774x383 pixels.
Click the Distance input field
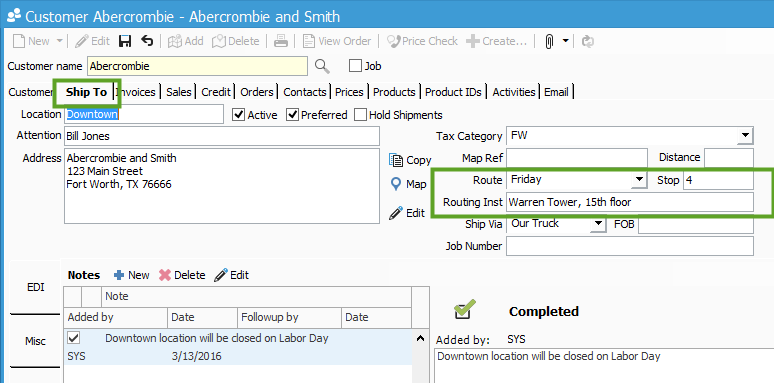[x=729, y=158]
